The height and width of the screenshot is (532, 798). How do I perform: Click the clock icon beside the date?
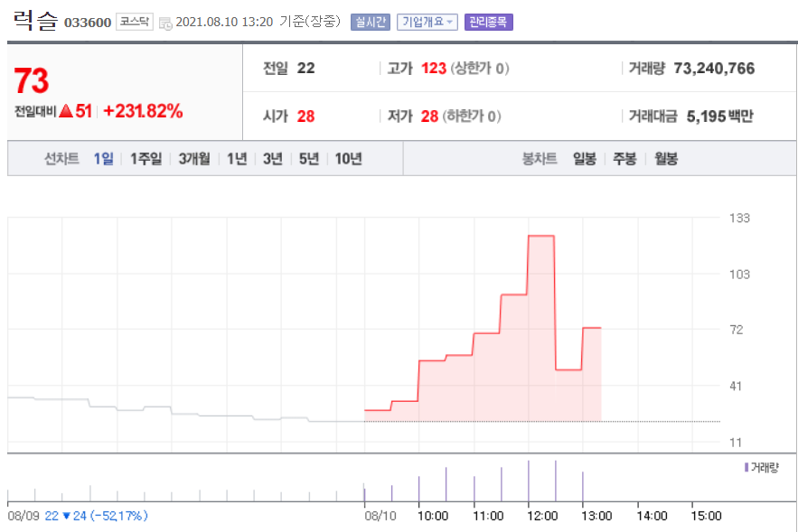tap(165, 23)
